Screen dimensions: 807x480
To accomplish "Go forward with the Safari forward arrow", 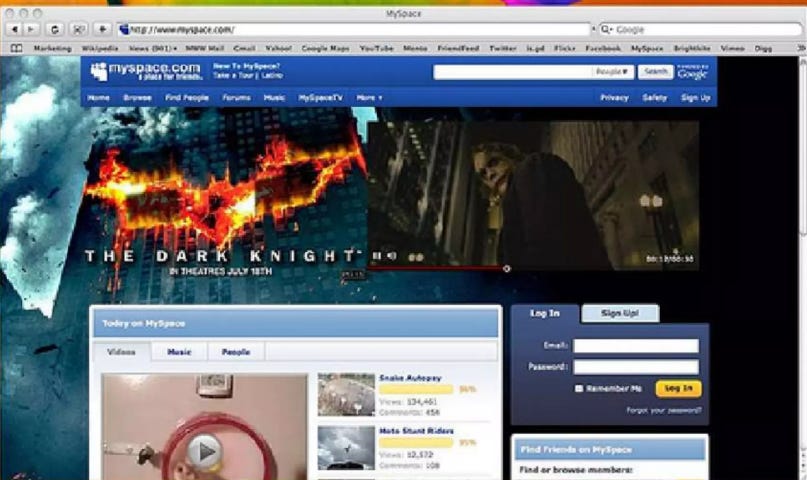I will [x=31, y=29].
